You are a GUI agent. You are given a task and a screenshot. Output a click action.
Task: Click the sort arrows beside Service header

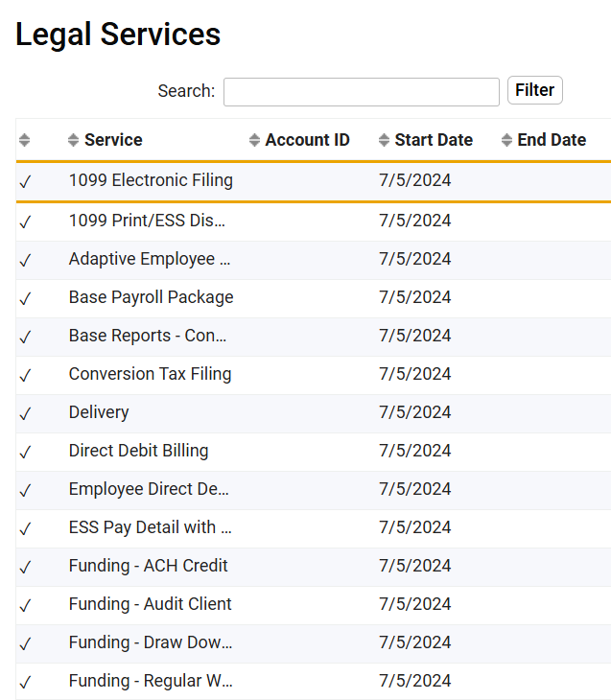tap(74, 140)
